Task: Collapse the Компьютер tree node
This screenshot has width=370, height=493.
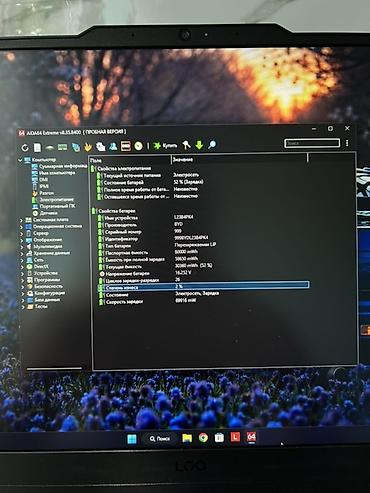Action: [x=20, y=160]
